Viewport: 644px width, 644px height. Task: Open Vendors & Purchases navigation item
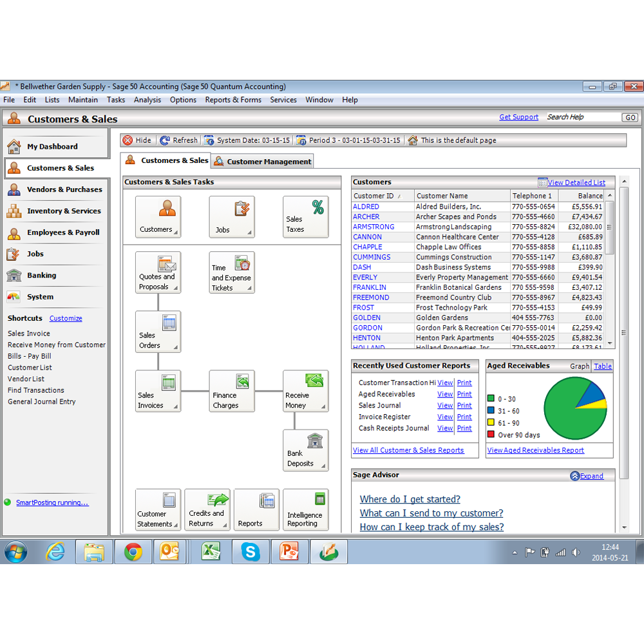click(x=56, y=189)
